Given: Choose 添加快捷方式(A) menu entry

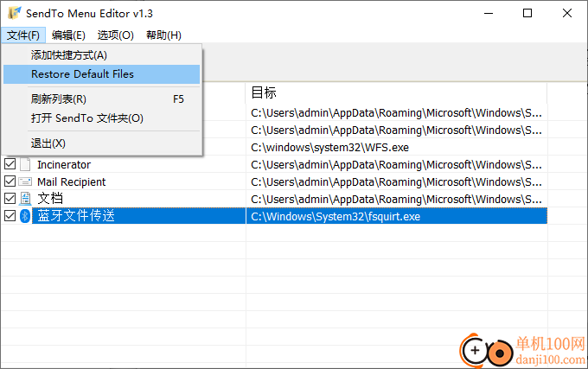Looking at the screenshot, I should pyautogui.click(x=102, y=55).
